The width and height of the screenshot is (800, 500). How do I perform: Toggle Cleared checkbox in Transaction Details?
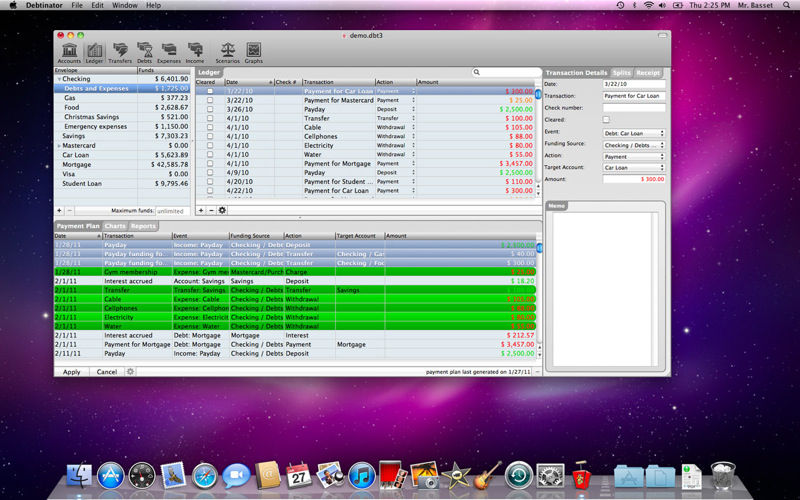pos(606,119)
